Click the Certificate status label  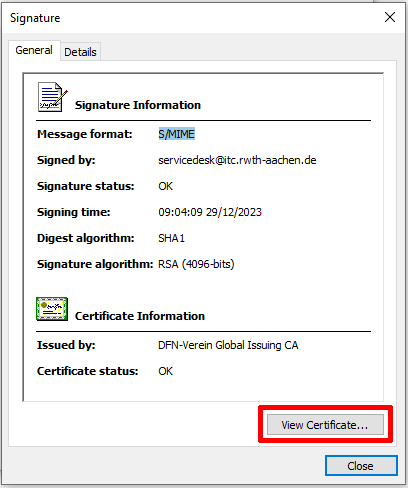[88, 371]
